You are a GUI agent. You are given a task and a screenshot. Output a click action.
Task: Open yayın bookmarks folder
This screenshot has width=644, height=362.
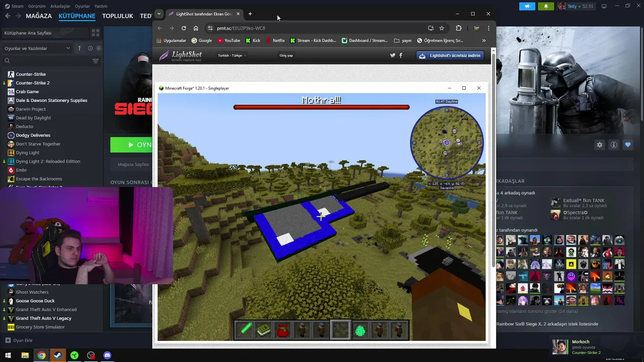tap(403, 40)
